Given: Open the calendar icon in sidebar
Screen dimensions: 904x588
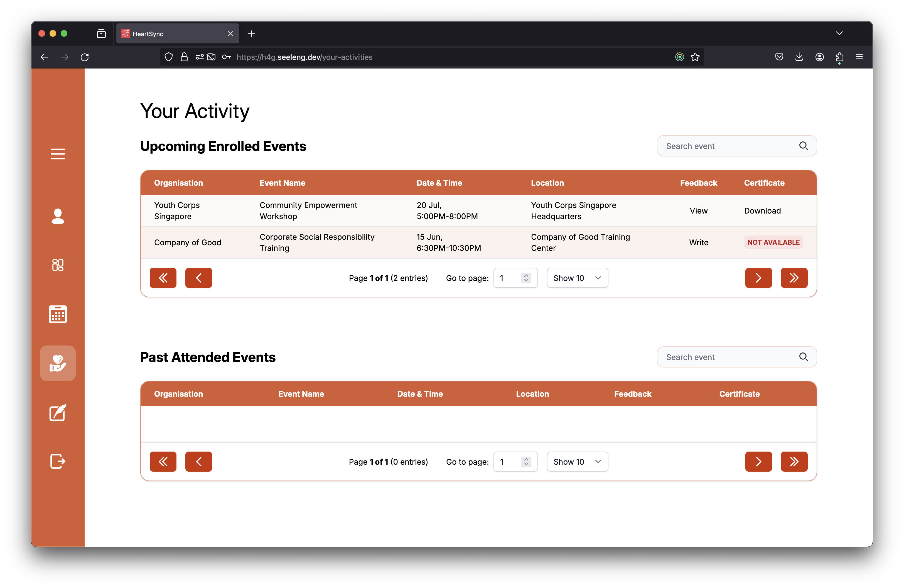Looking at the screenshot, I should [x=58, y=314].
